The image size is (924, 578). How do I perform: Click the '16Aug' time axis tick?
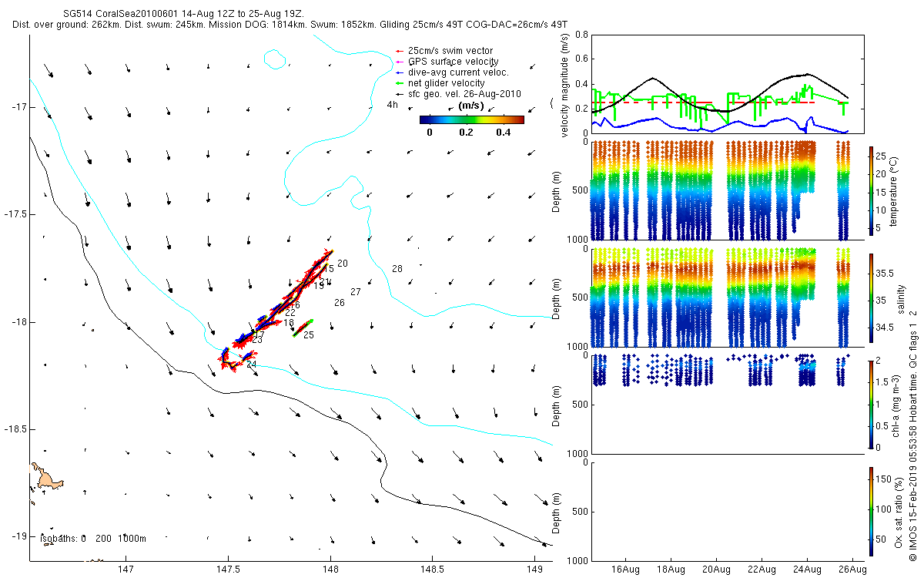pyautogui.click(x=624, y=569)
